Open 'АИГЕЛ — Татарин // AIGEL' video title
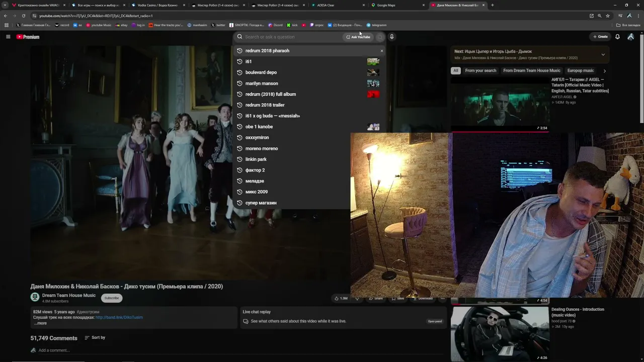 click(x=580, y=85)
